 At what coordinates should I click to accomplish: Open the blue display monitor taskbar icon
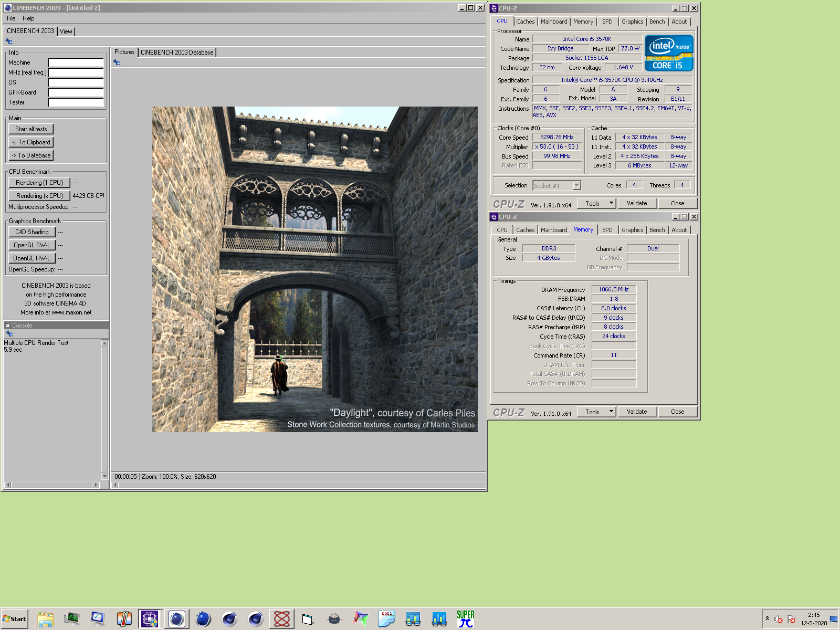98,619
